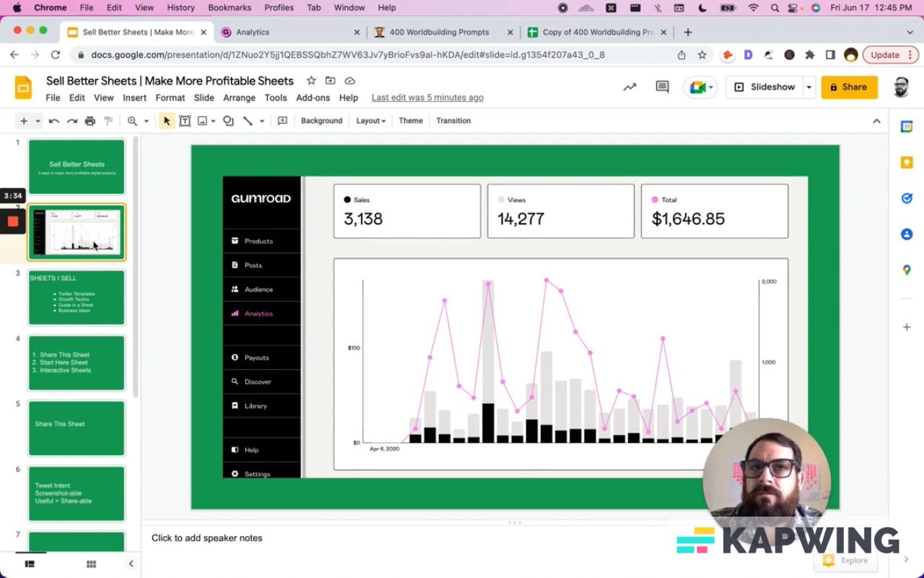The height and width of the screenshot is (578, 924).
Task: Select the Line tool
Action: pos(248,121)
